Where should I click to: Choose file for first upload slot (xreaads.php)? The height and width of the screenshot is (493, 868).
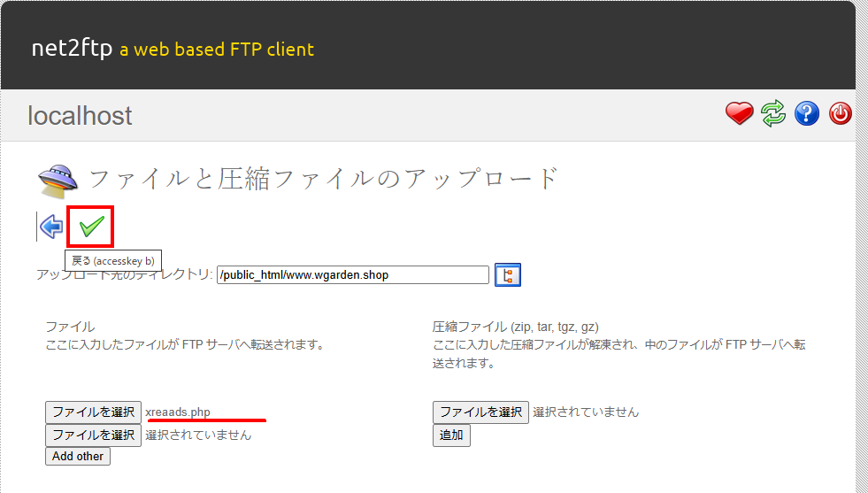pos(93,412)
